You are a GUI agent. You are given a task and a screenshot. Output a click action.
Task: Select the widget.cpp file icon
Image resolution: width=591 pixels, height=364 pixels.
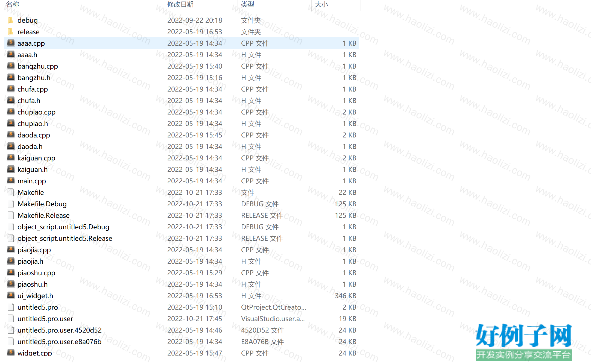point(11,353)
